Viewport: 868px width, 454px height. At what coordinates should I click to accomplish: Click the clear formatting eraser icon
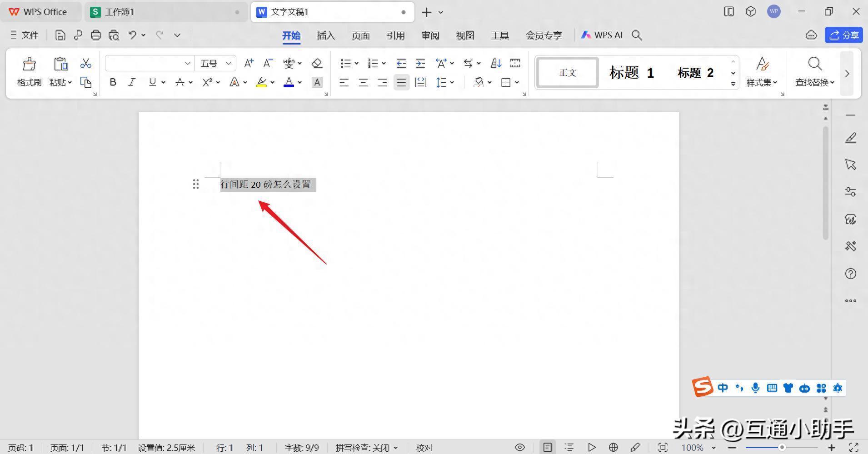pyautogui.click(x=317, y=63)
